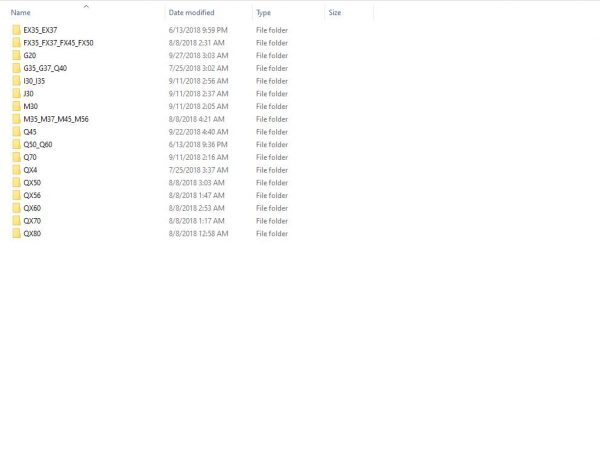Click the QX70 folder name
Screen dimensions: 600x476
32,221
